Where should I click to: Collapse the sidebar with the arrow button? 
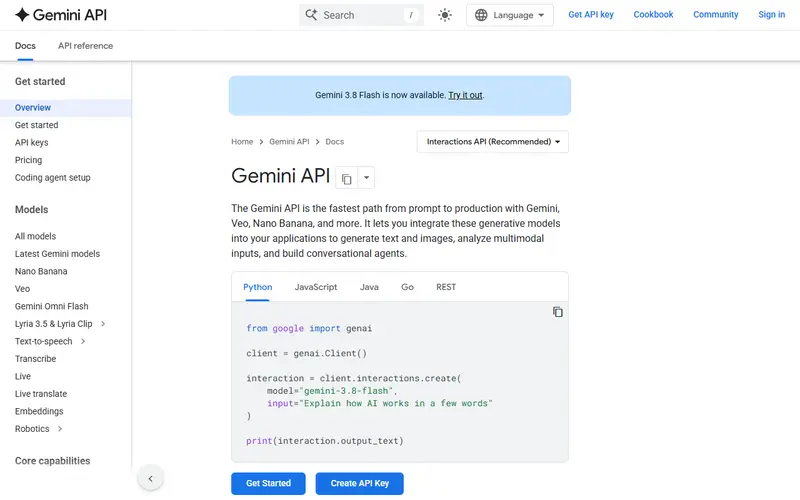click(151, 479)
